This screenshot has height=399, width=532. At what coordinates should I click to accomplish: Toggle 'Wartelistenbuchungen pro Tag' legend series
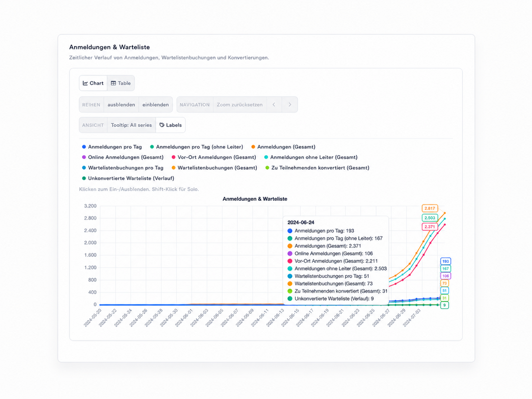(123, 168)
